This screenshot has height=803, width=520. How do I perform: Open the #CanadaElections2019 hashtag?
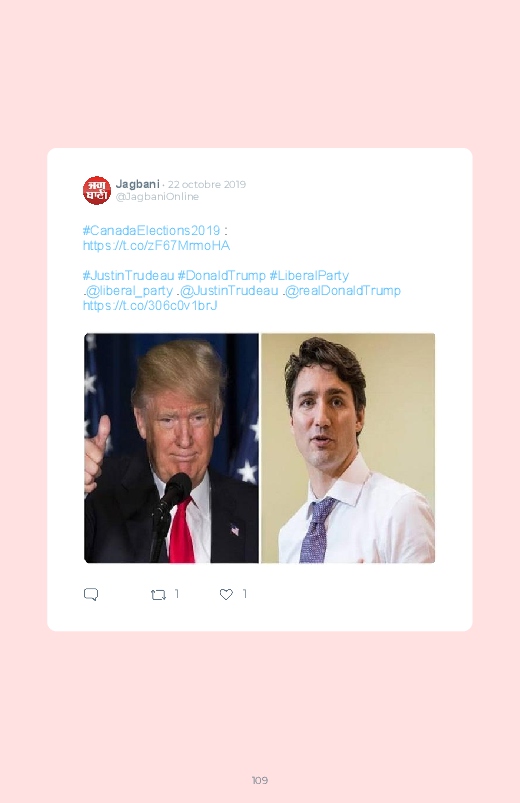[151, 230]
